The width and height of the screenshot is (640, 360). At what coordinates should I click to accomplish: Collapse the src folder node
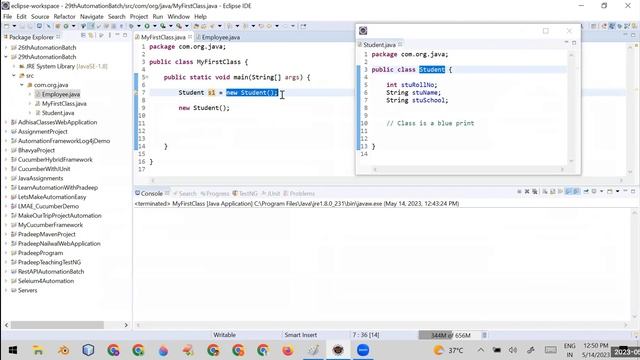(x=14, y=76)
